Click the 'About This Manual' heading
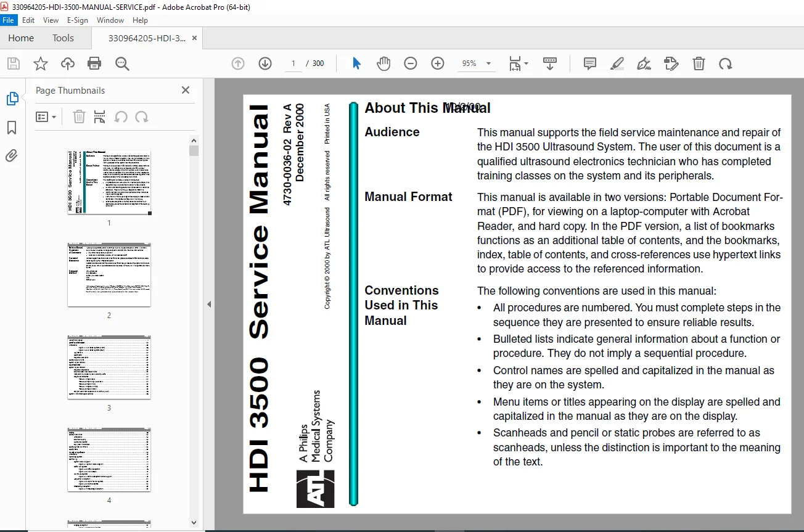 point(427,108)
